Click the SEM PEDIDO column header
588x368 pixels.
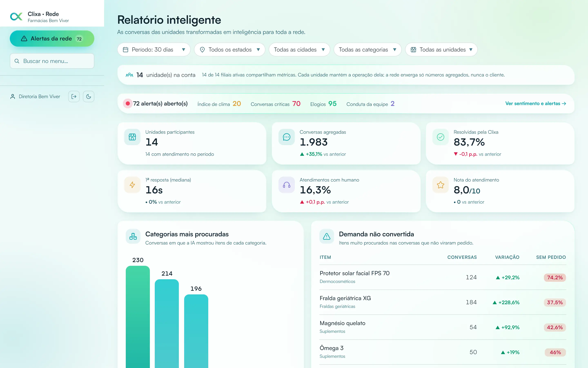pyautogui.click(x=551, y=257)
